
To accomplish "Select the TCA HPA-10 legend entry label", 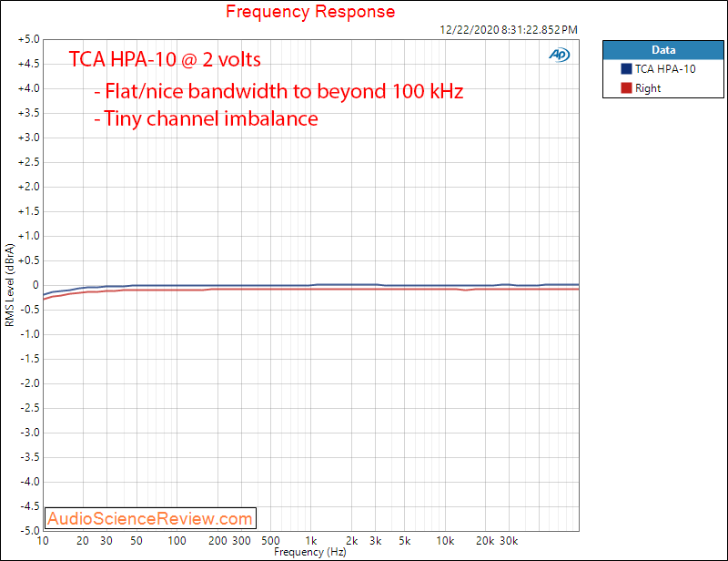I will (x=665, y=69).
